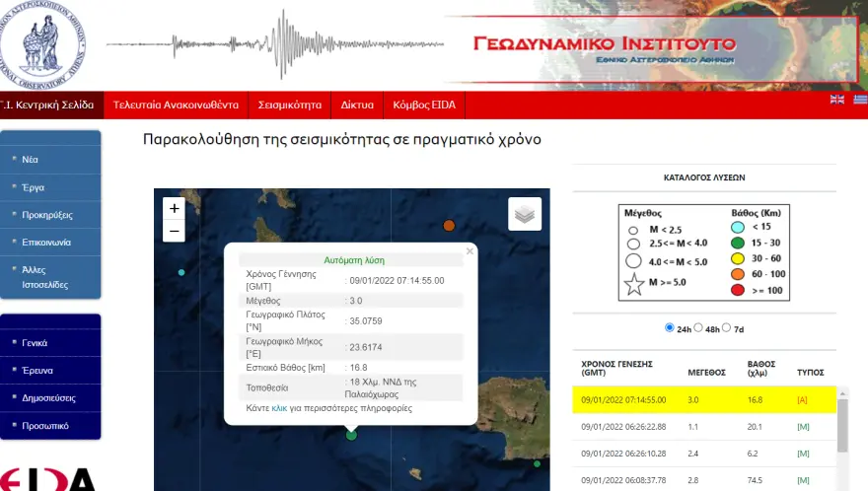Screen dimensions: 868x491
Task: Click the κλικ link for more information
Action: [x=279, y=408]
